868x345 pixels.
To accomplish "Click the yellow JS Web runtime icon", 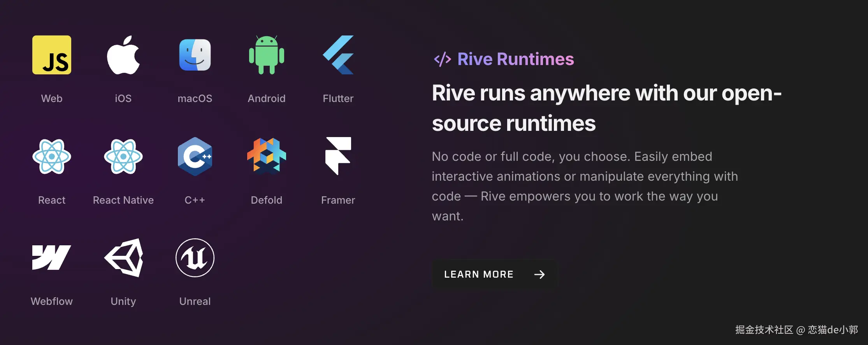I will point(52,55).
